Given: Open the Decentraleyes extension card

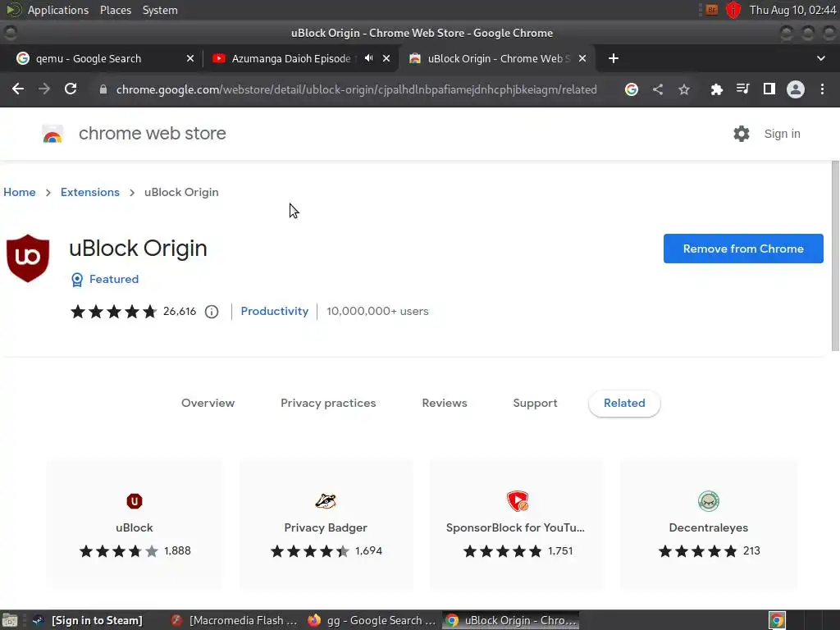Looking at the screenshot, I should pyautogui.click(x=708, y=525).
